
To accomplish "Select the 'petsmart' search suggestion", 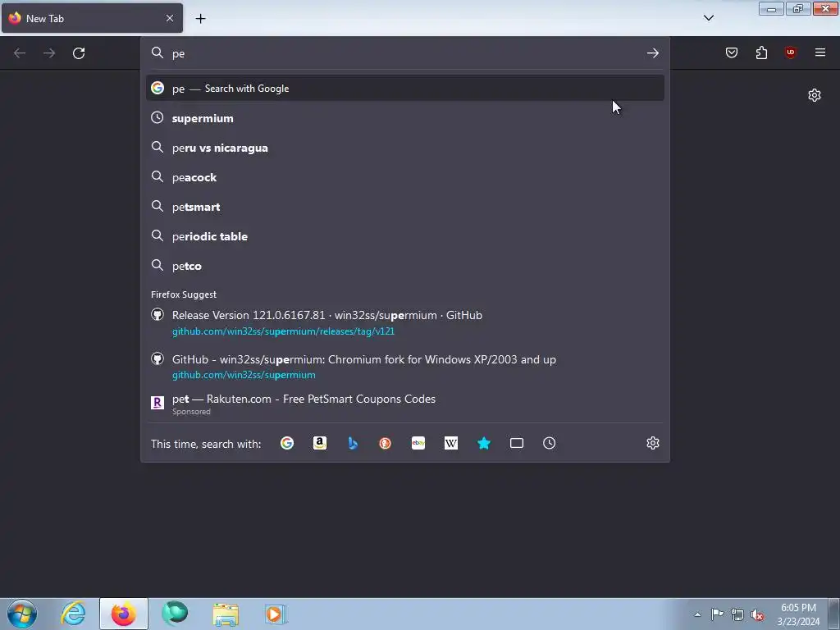I will click(405, 206).
